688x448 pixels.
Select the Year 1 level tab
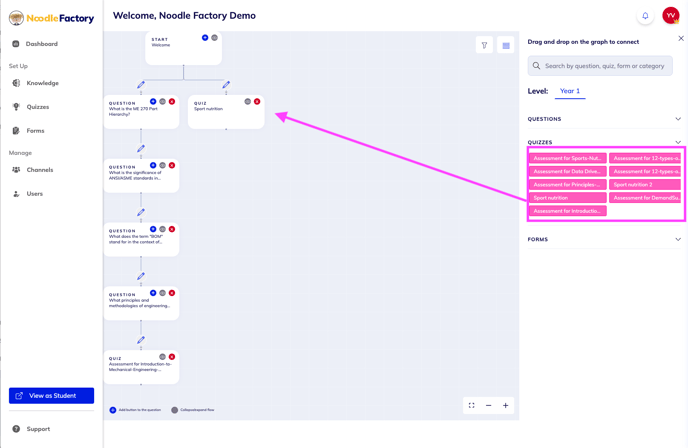(x=570, y=91)
